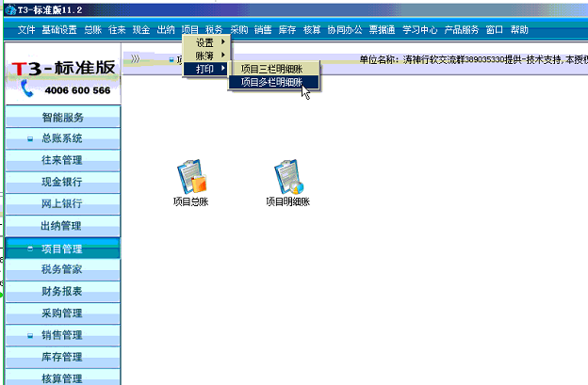Select 销售管理 in the sidebar
Screen dimensions: 588x385
tap(62, 335)
